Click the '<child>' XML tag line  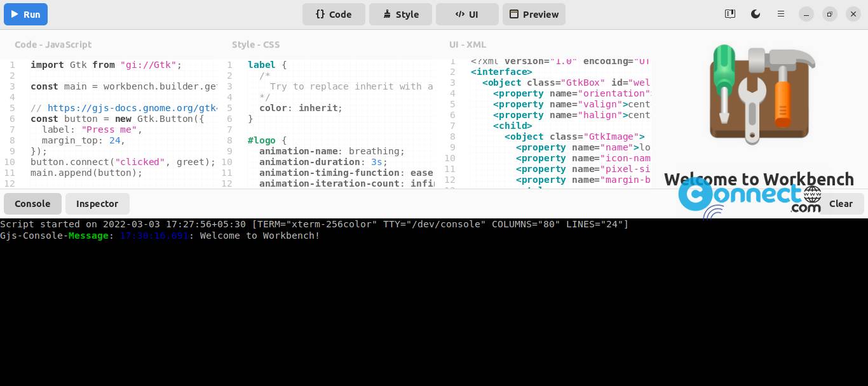point(513,126)
